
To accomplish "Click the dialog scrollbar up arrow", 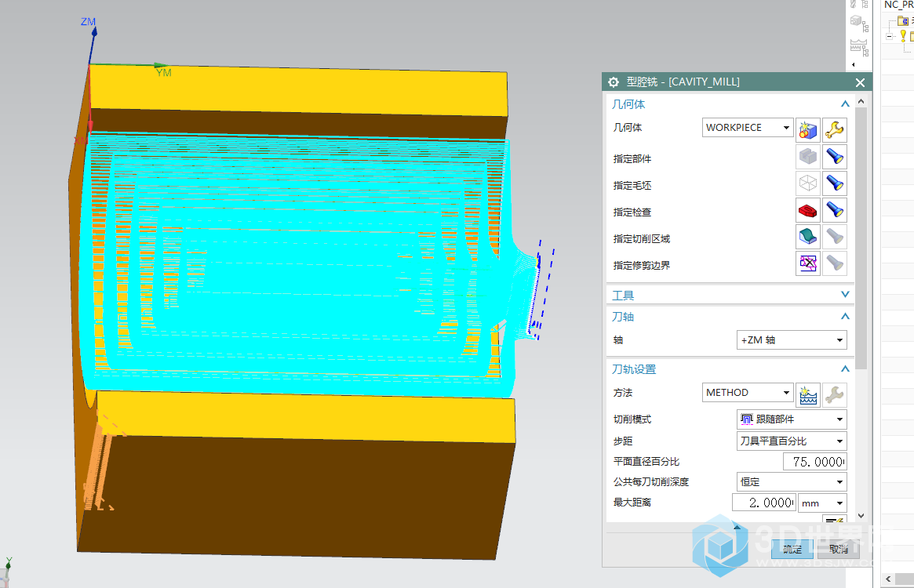I will coord(861,101).
